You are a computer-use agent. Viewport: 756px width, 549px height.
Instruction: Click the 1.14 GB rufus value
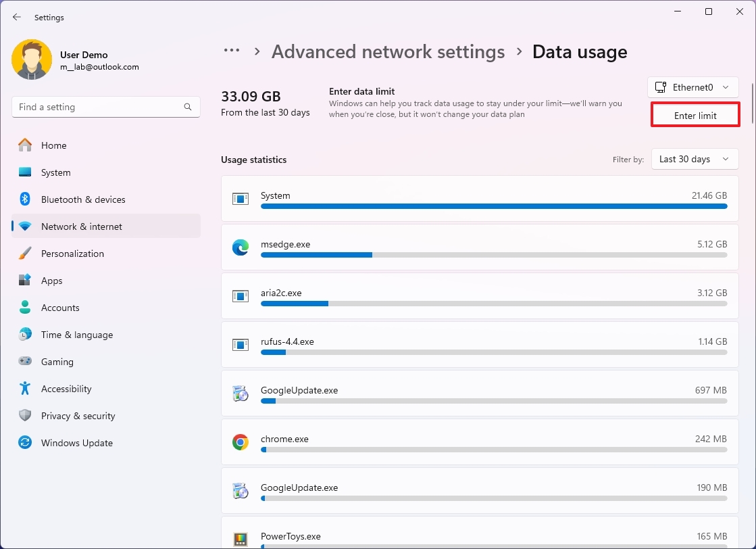click(x=713, y=341)
